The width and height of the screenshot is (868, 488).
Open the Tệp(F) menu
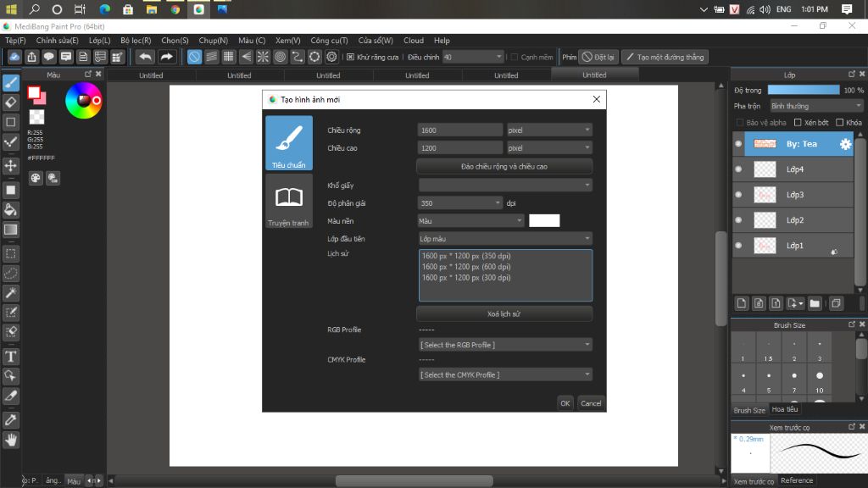click(15, 41)
